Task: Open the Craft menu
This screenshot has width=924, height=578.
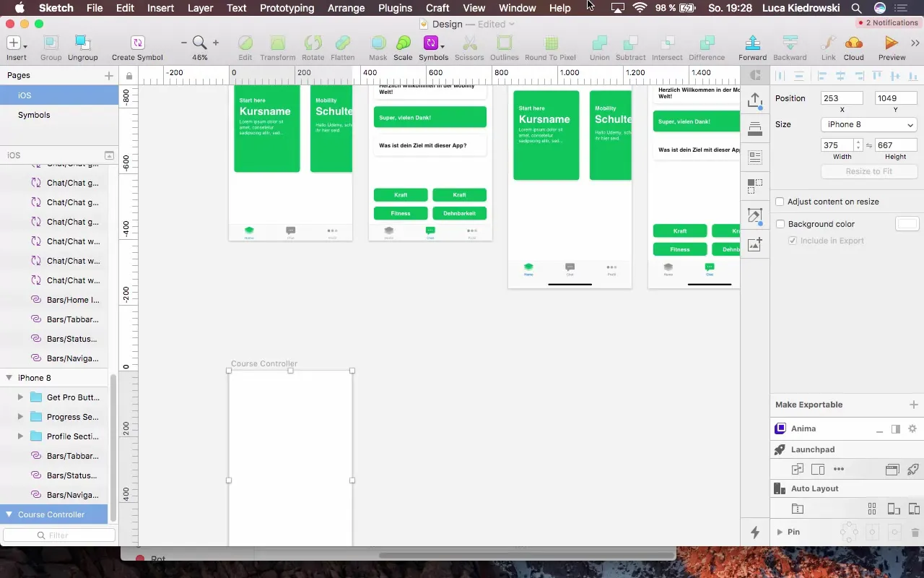Action: coord(437,8)
